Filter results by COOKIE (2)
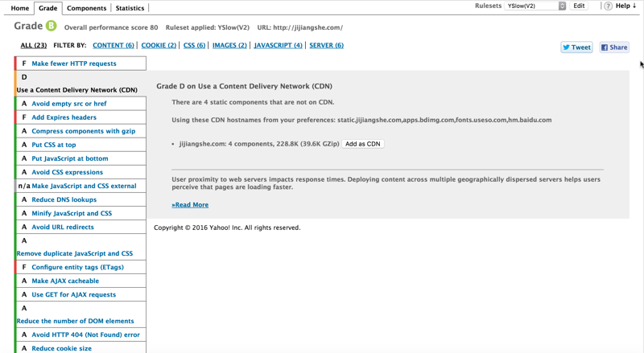This screenshot has width=644, height=353. pos(159,46)
